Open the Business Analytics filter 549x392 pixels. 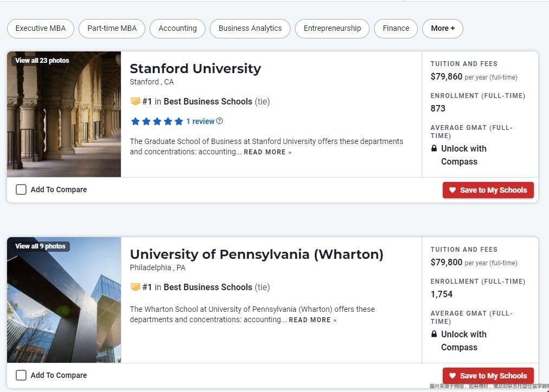click(x=250, y=28)
